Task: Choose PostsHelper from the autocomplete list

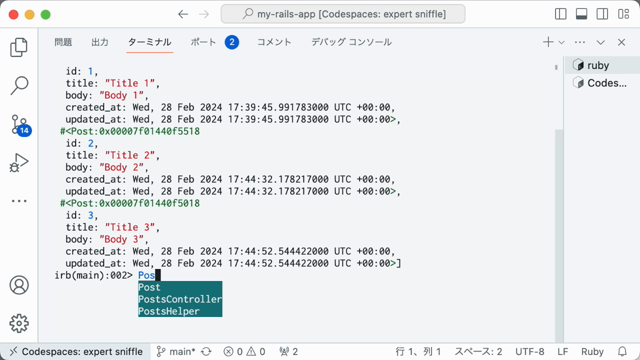Action: click(180, 311)
